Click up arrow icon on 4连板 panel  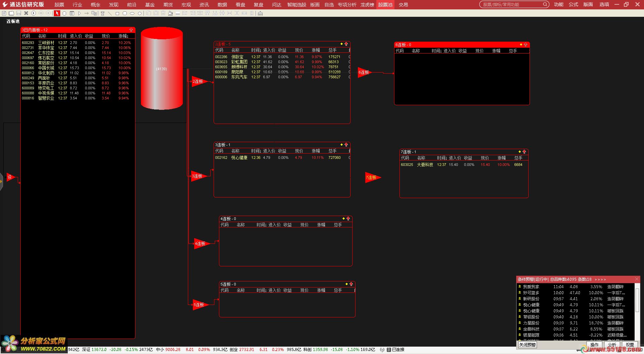click(348, 219)
